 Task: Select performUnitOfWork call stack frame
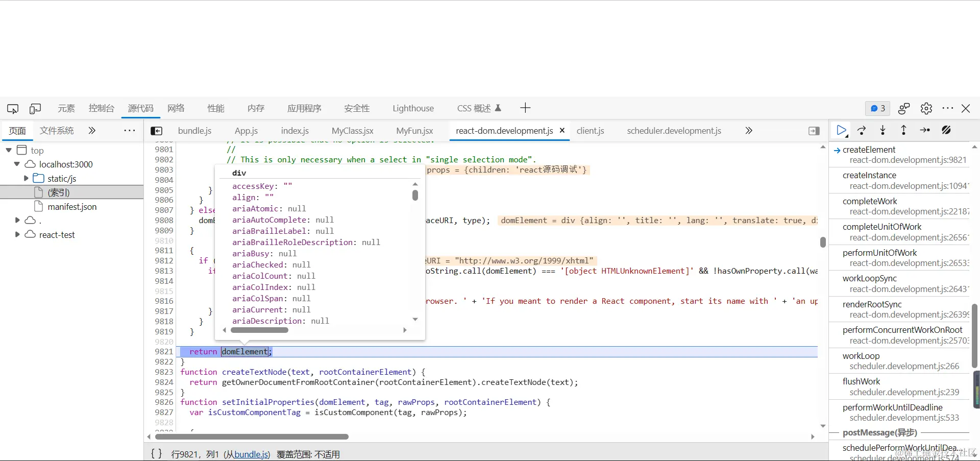coord(899,258)
